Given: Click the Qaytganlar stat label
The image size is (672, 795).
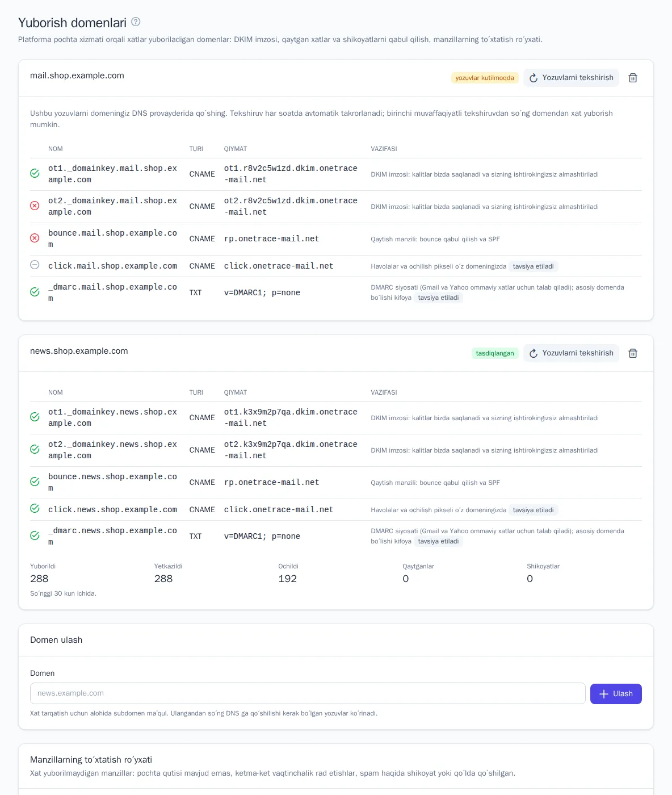Looking at the screenshot, I should pyautogui.click(x=418, y=566).
